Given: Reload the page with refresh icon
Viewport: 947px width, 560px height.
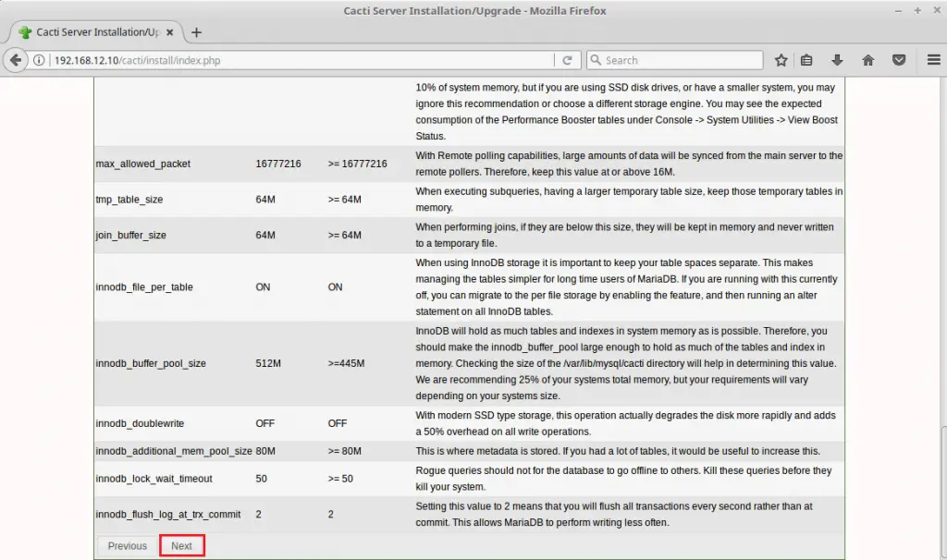Looking at the screenshot, I should click(x=567, y=60).
